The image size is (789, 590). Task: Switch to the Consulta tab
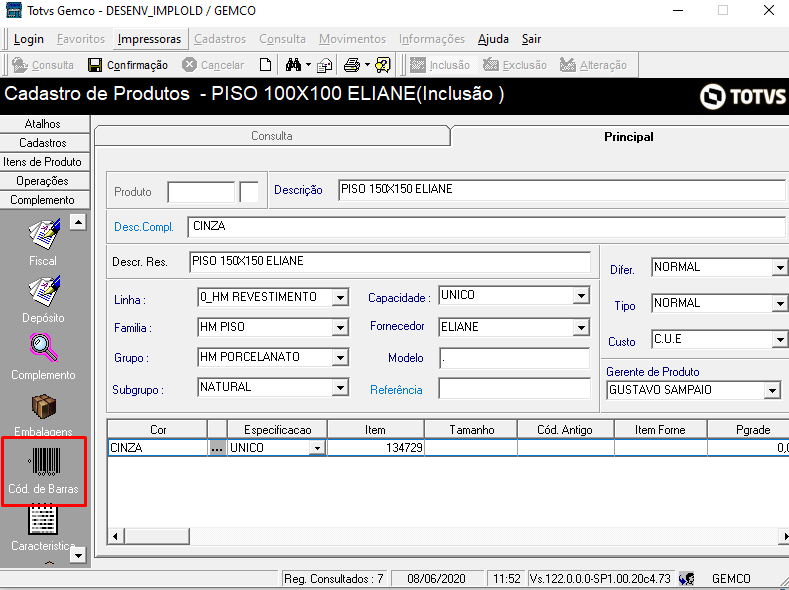point(272,136)
